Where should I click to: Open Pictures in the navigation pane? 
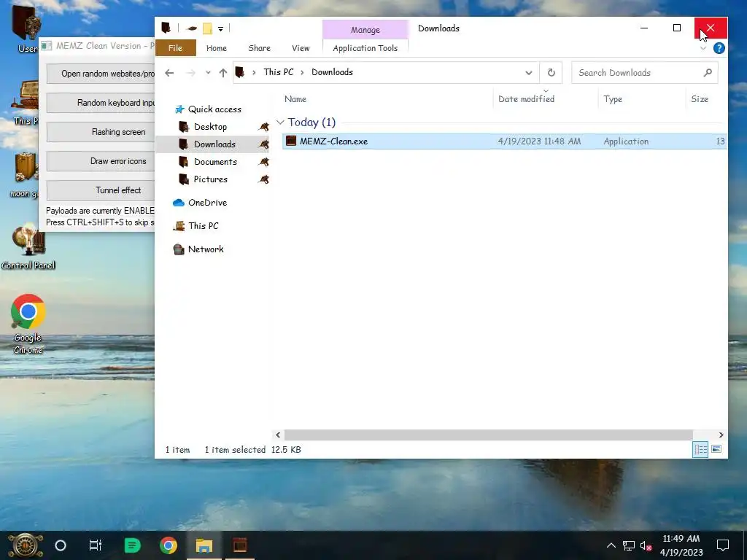[211, 179]
